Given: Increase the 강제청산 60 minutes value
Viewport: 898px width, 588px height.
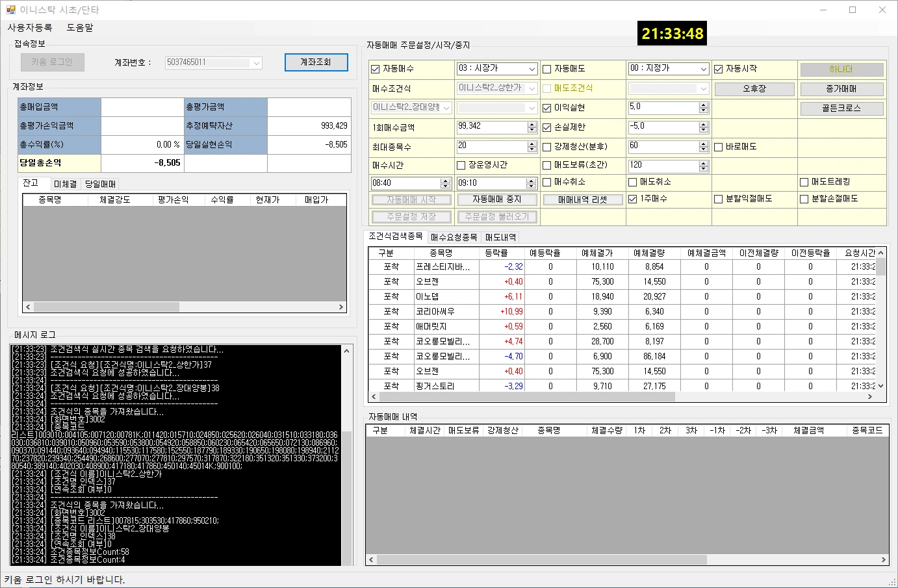Looking at the screenshot, I should click(704, 144).
